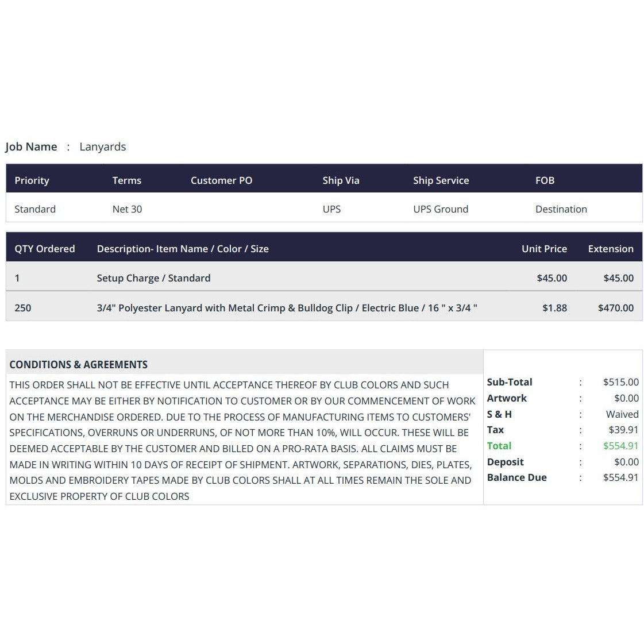Select the Ship Via header
The height and width of the screenshot is (644, 644).
click(341, 180)
